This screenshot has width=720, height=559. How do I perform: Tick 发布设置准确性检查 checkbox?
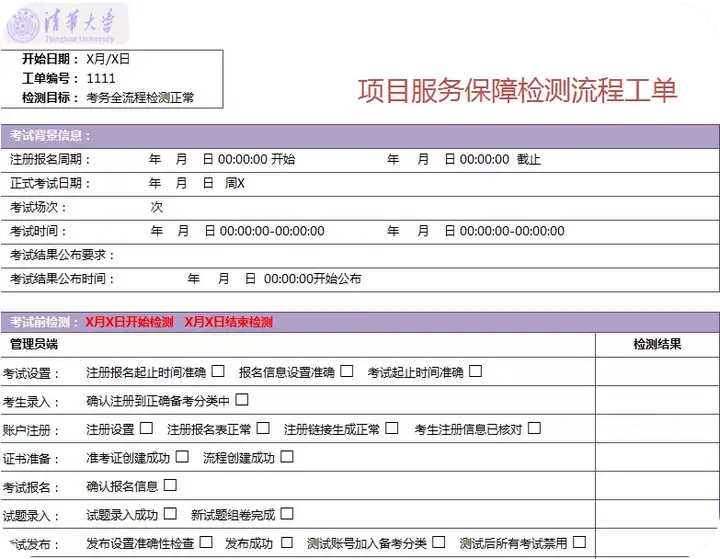tap(206, 542)
